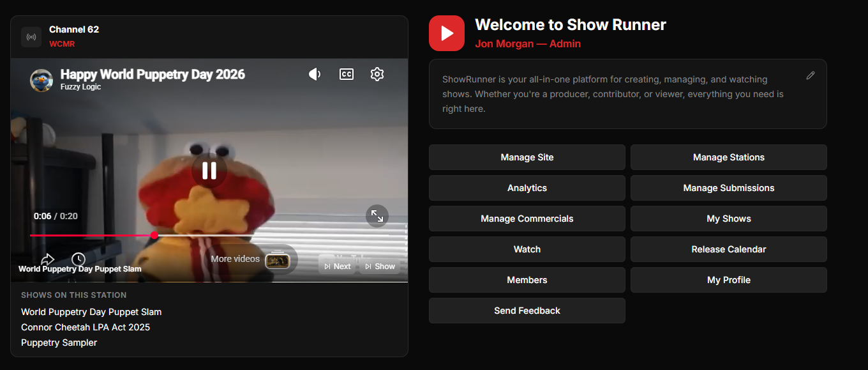Skip to the Next video

337,266
